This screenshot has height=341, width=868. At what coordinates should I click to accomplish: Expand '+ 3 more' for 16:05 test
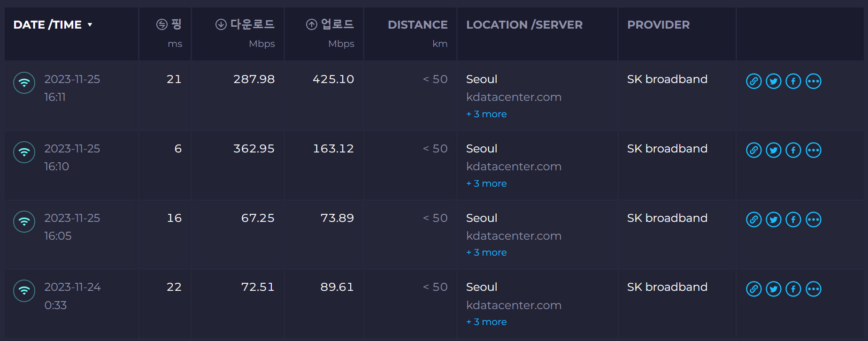pos(486,252)
